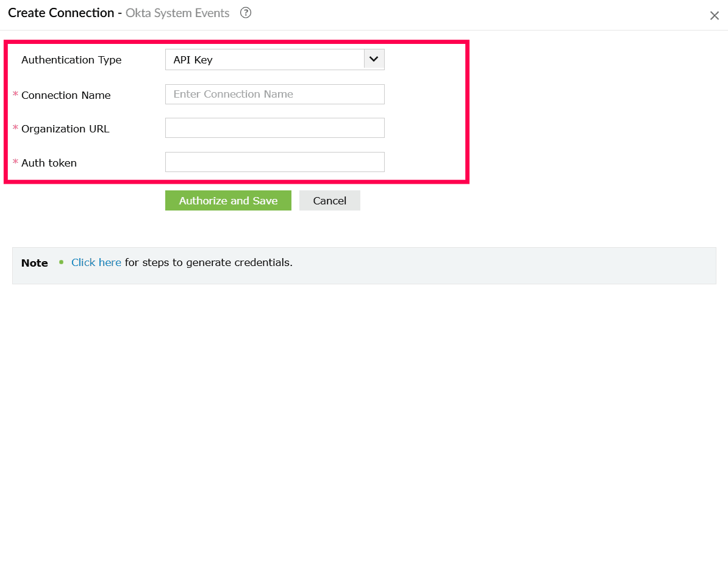The image size is (728, 576).
Task: Click into the Organization URL field
Action: click(x=275, y=128)
